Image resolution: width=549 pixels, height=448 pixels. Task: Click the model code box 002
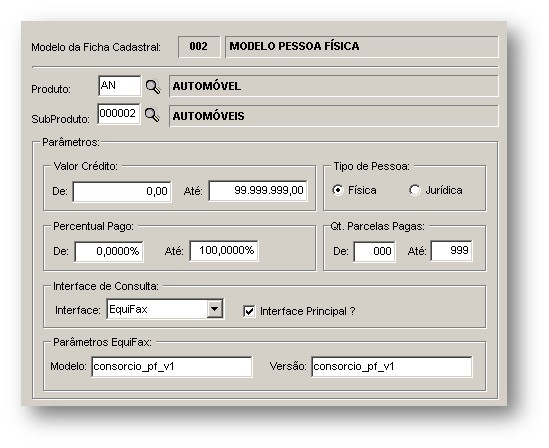click(x=199, y=47)
